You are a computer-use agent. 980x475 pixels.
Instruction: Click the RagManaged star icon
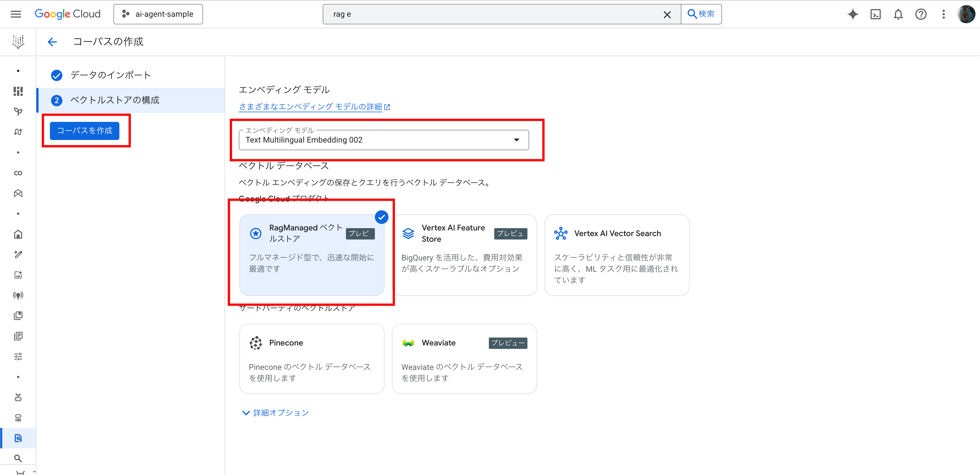pos(256,234)
